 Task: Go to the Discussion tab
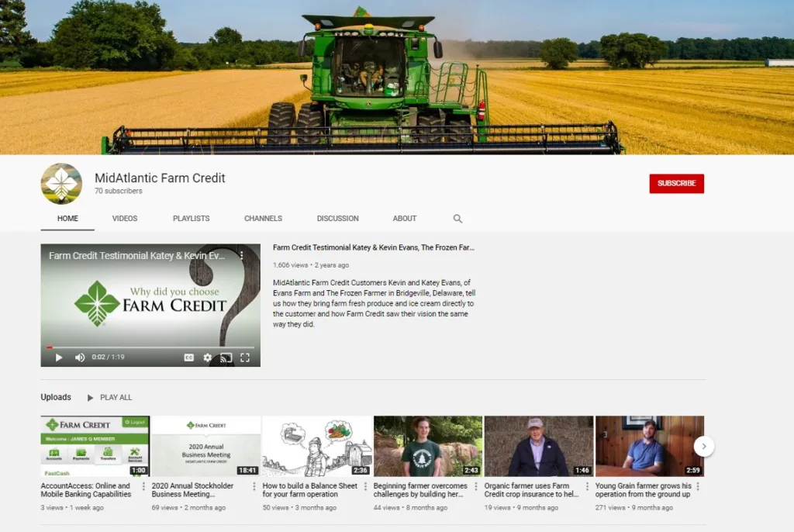(x=338, y=219)
